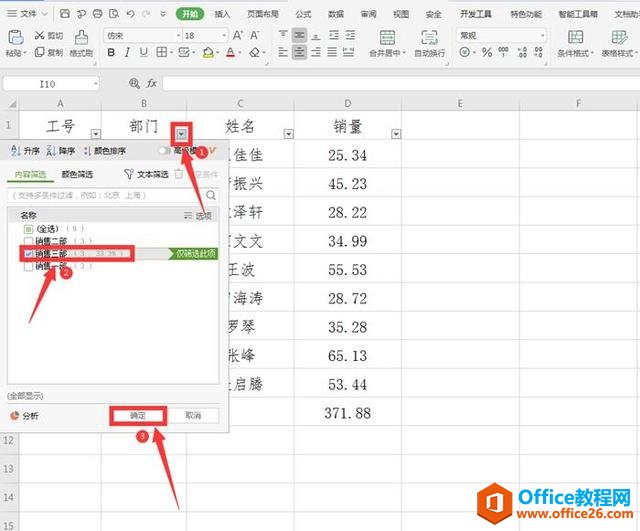Click the Save icon in quick toolbar
640x531 pixels.
click(x=64, y=14)
